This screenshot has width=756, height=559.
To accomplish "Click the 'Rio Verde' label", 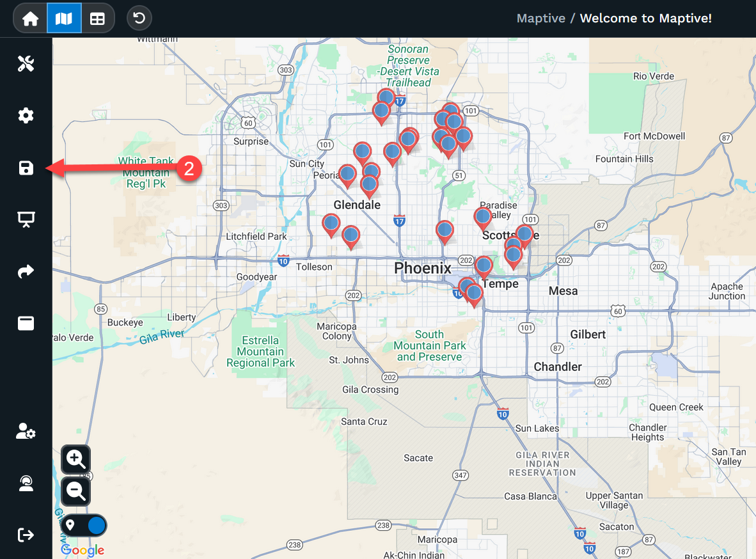I will pyautogui.click(x=653, y=76).
